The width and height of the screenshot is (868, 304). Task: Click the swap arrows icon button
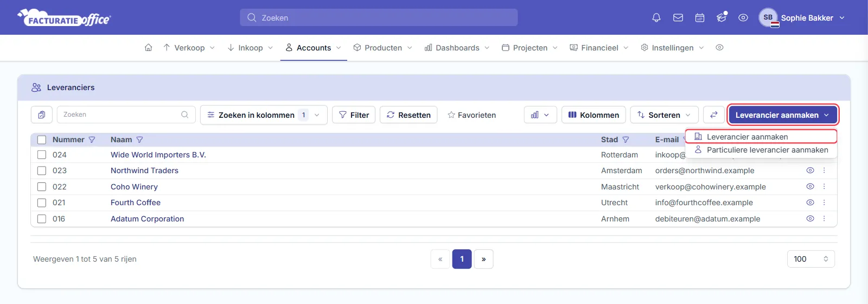pos(714,115)
